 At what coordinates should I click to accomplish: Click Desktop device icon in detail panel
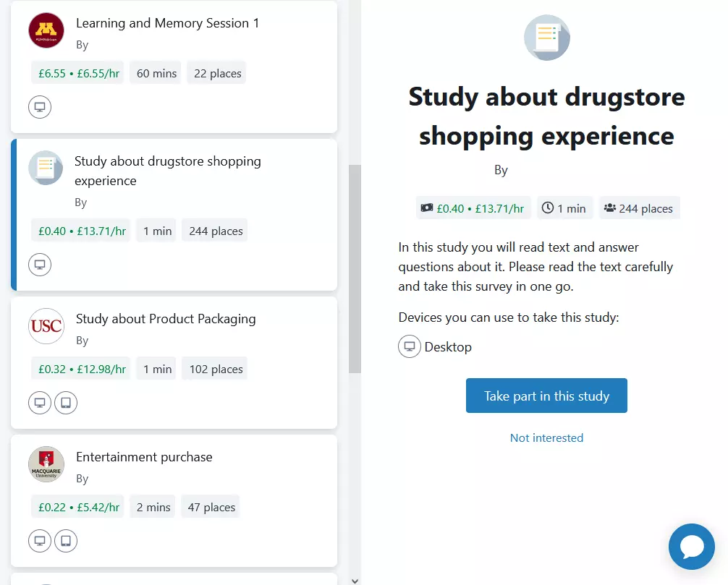point(410,346)
